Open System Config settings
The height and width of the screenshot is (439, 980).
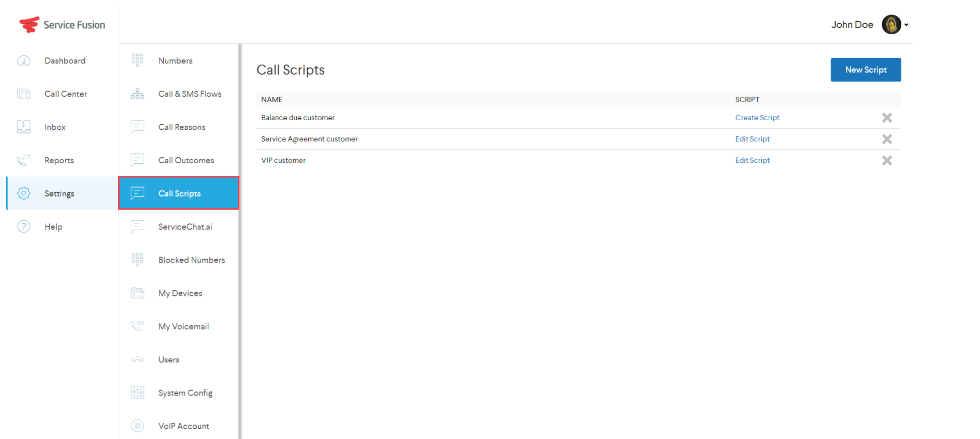(x=179, y=392)
